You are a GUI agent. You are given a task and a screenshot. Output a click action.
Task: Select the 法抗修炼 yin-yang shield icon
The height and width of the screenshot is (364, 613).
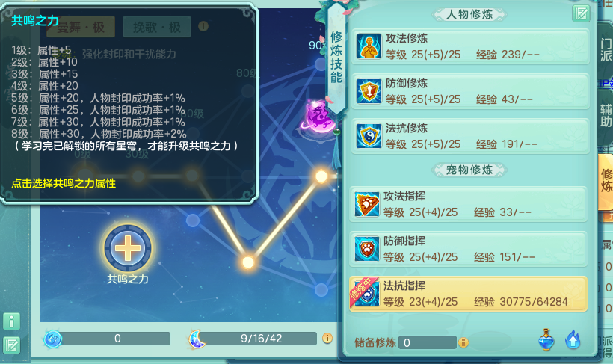point(369,136)
